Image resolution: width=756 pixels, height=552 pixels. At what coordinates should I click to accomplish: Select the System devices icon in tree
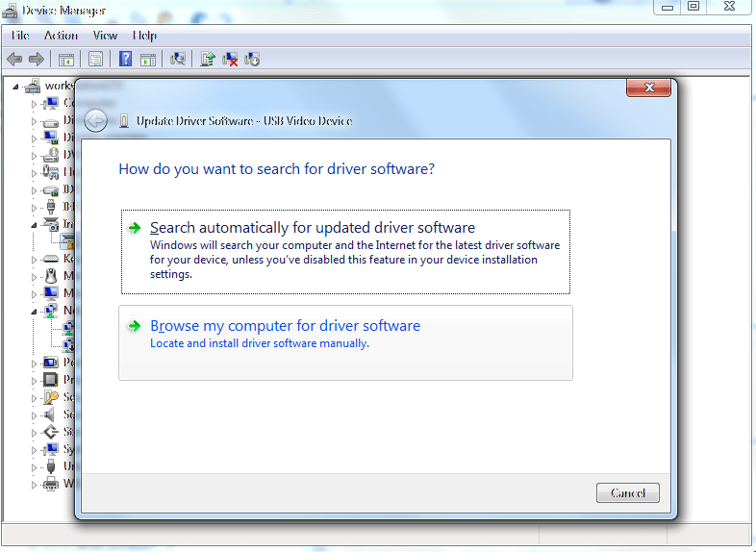[51, 449]
